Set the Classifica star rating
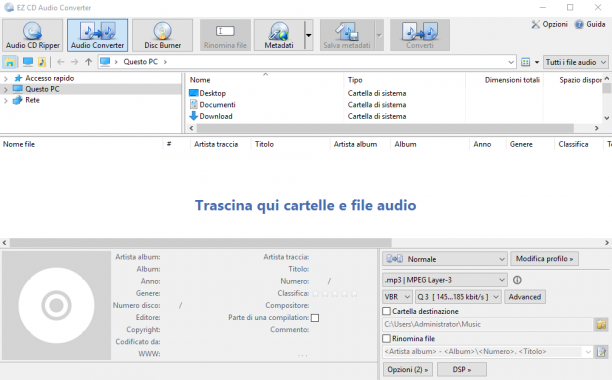Image resolution: width=612 pixels, height=380 pixels. [x=335, y=293]
